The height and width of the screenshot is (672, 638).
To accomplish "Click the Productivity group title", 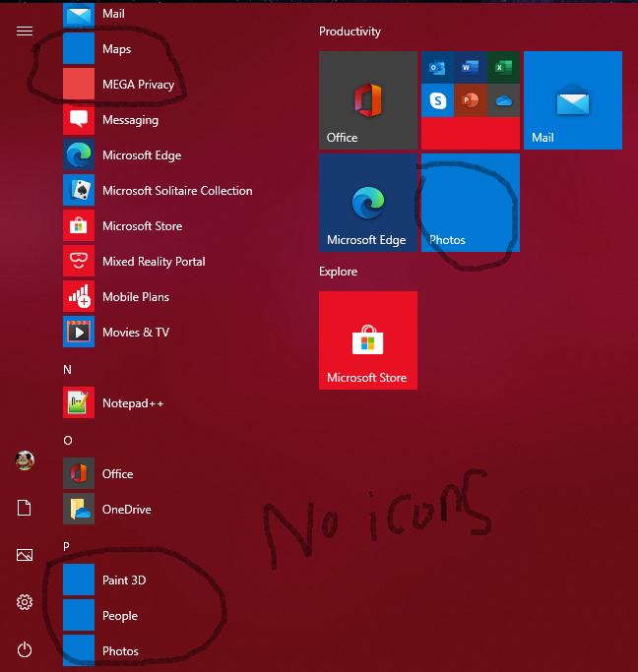I will [x=350, y=31].
